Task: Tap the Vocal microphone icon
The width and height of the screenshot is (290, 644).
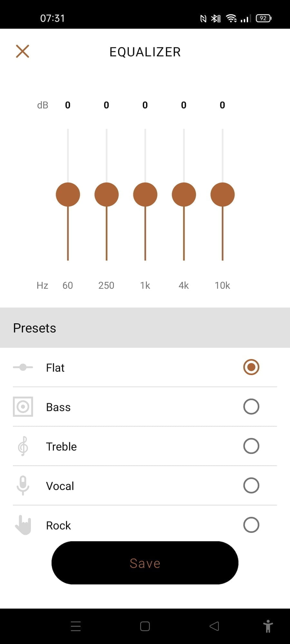Action: pyautogui.click(x=23, y=485)
